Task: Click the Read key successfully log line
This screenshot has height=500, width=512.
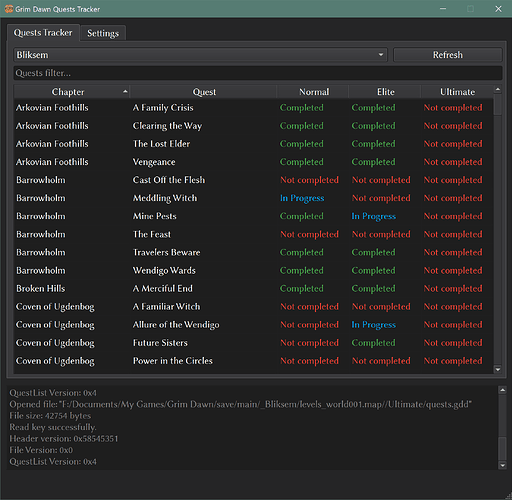Action: click(53, 427)
